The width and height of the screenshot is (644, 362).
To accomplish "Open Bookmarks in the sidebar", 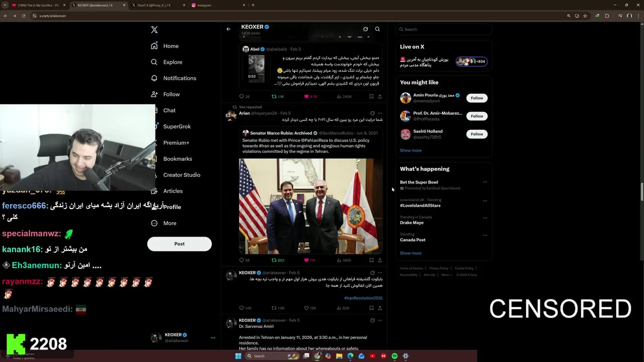I will click(x=178, y=159).
